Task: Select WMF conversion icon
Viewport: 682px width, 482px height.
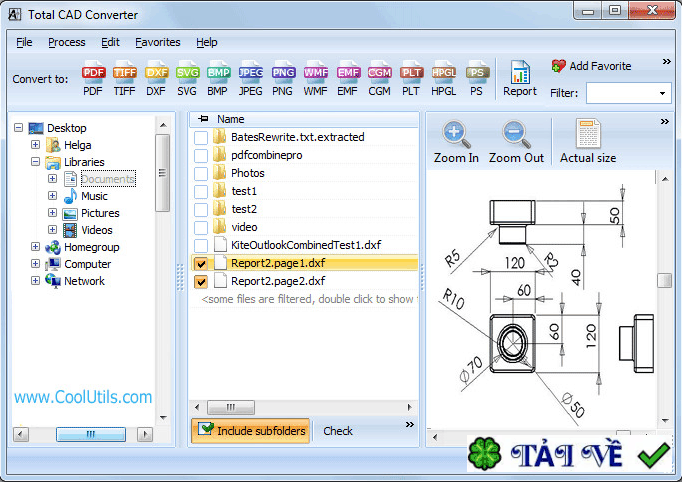Action: click(315, 78)
